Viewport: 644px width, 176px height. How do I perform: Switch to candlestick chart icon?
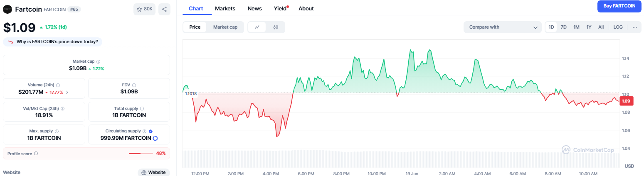275,27
